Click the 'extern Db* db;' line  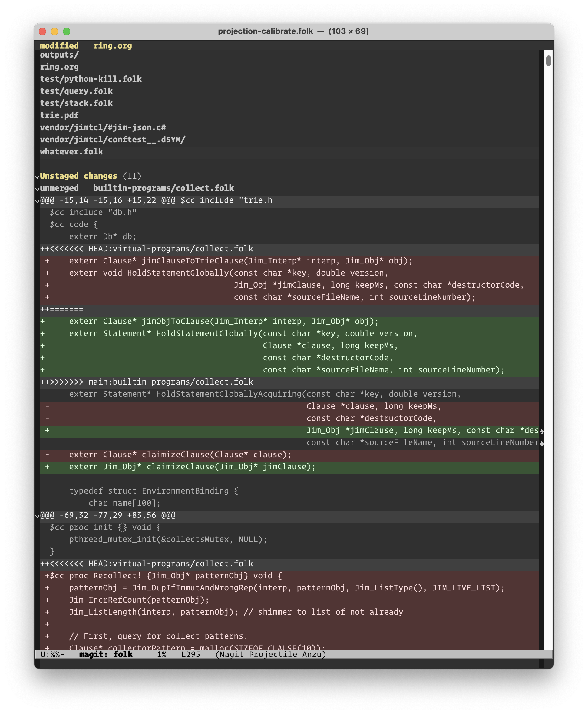[x=103, y=236]
